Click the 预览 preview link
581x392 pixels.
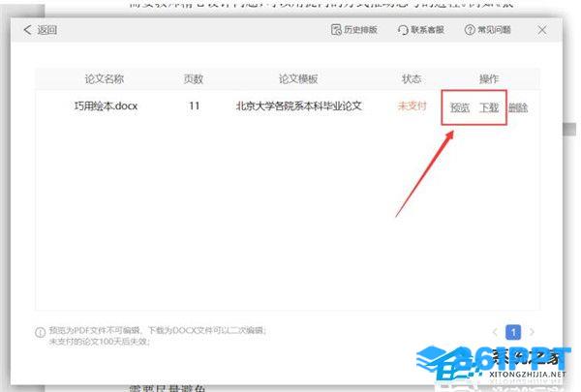coord(460,107)
